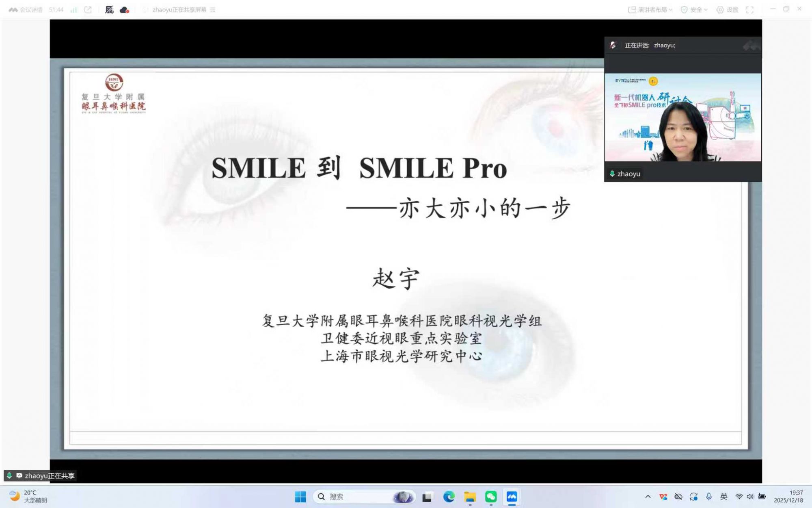The width and height of the screenshot is (812, 508).
Task: Show hidden system tray icons
Action: (x=648, y=497)
